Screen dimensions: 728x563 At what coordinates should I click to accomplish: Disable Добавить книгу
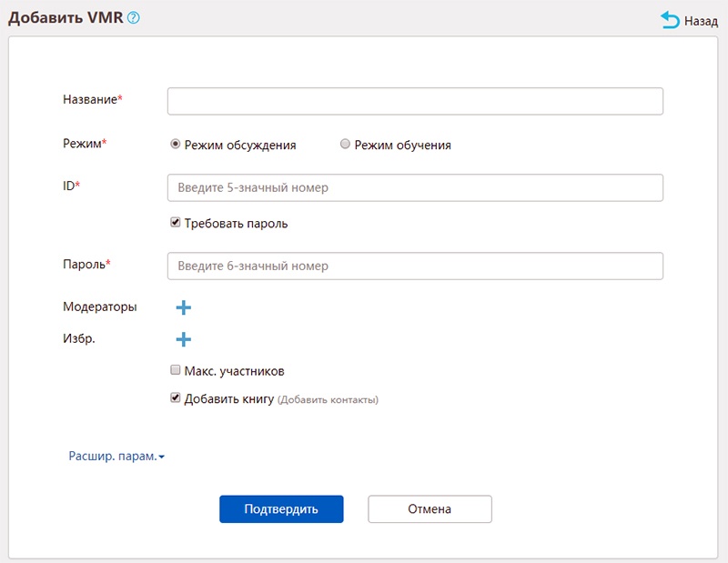click(x=173, y=396)
